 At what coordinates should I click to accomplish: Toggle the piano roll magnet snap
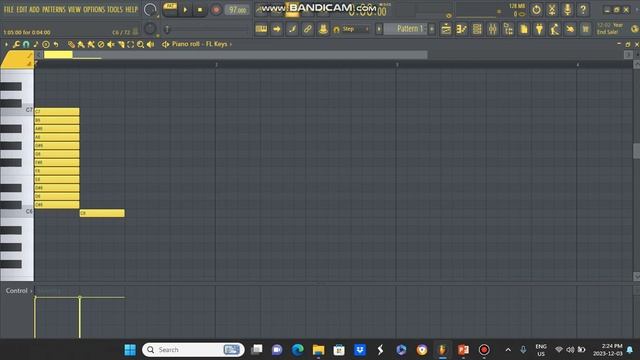click(x=26, y=44)
